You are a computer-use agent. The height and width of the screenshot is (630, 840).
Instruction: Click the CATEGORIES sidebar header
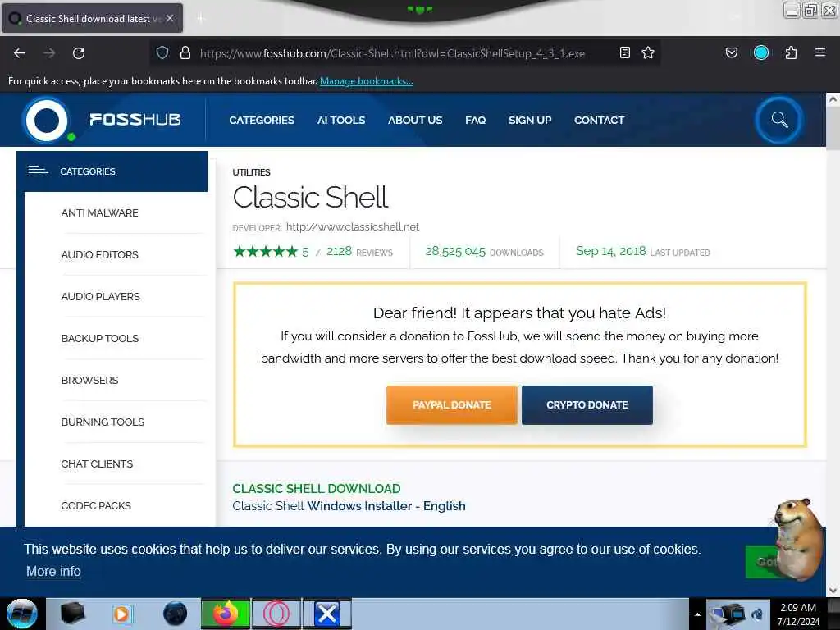112,171
